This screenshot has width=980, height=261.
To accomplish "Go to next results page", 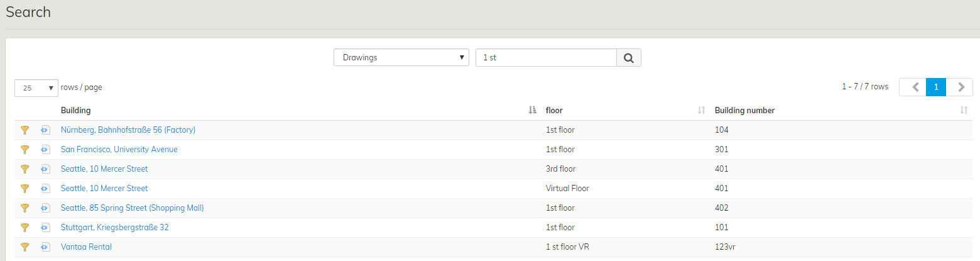I will point(959,87).
